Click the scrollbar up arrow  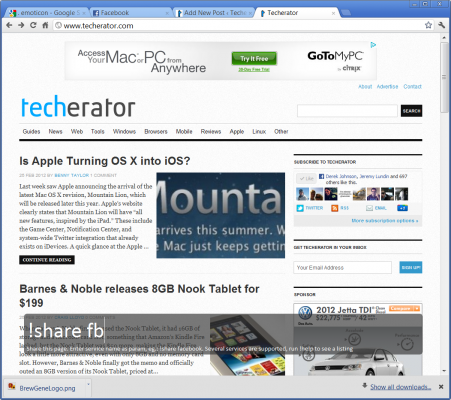tap(444, 38)
